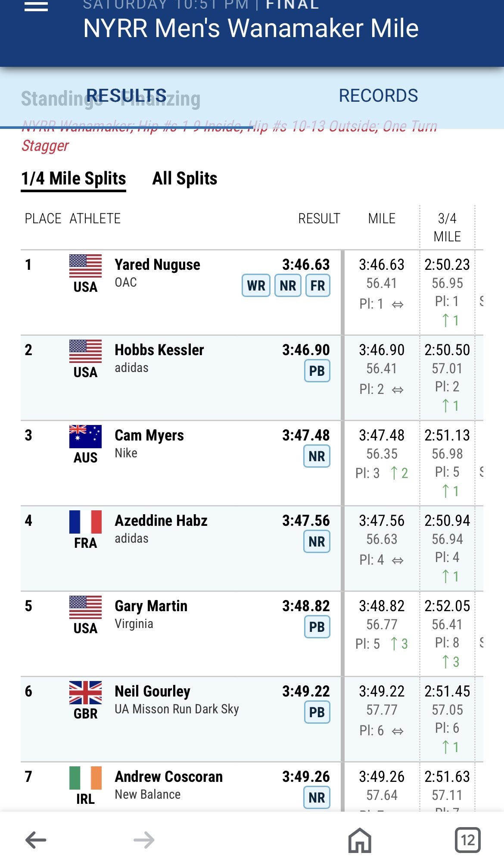
Task: Click Hobbs Kessler's PB badge
Action: [317, 371]
